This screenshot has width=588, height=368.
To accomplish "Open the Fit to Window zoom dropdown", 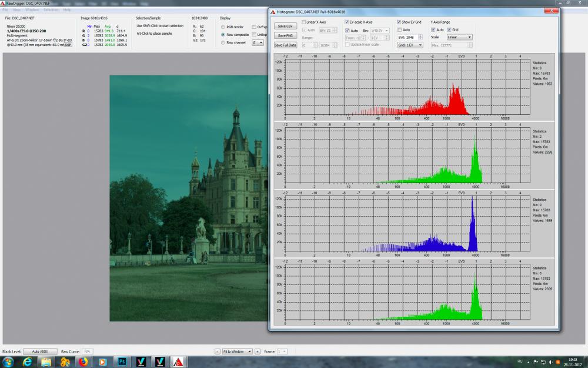I will [x=238, y=352].
